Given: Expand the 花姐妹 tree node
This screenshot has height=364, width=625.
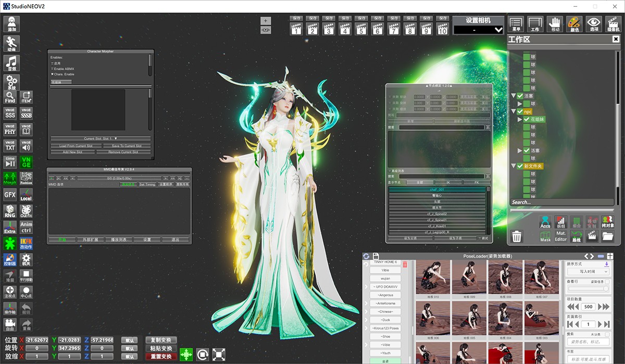Looking at the screenshot, I should [x=519, y=120].
